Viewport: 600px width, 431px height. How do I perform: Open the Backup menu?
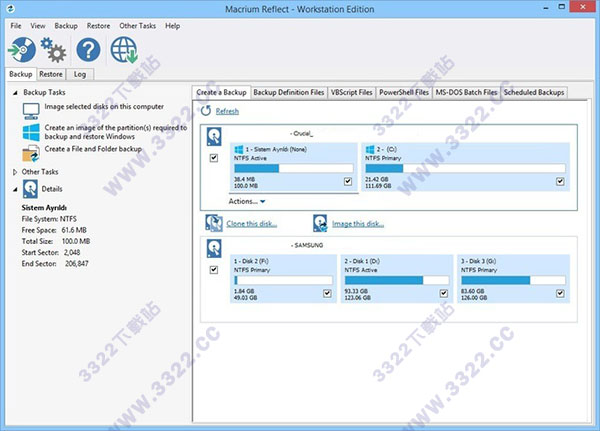66,26
